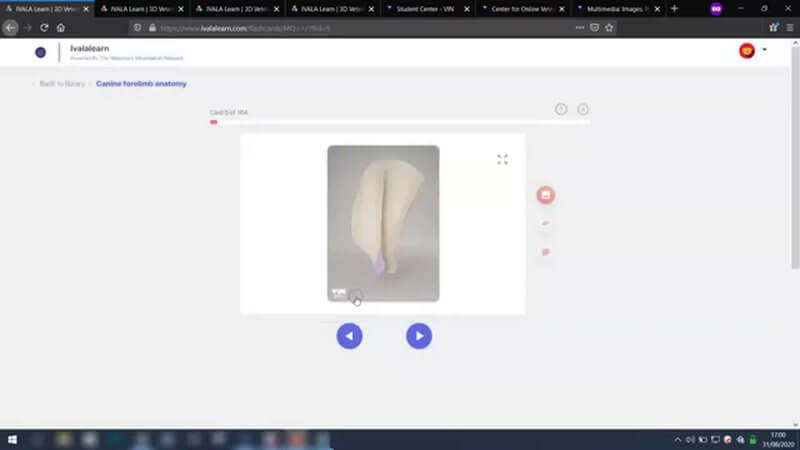Open the extensions icon in browser toolbar
Viewport: 800px width, 450px height.
[x=773, y=28]
